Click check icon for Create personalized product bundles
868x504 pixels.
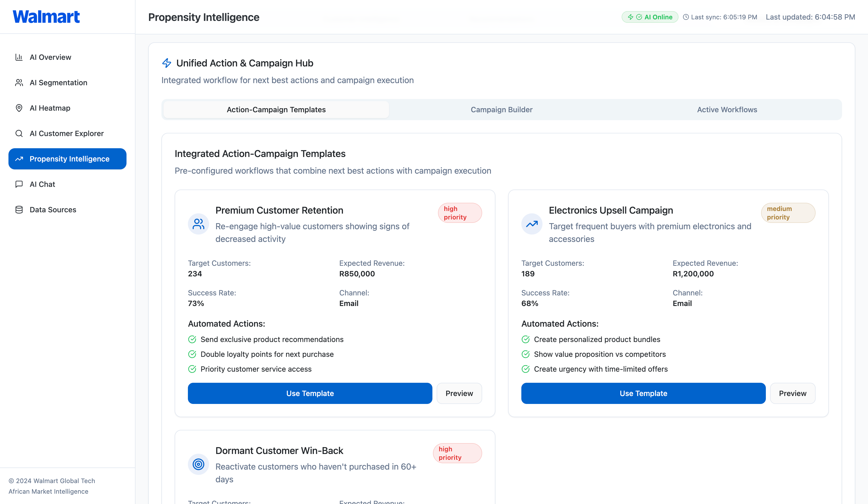526,339
